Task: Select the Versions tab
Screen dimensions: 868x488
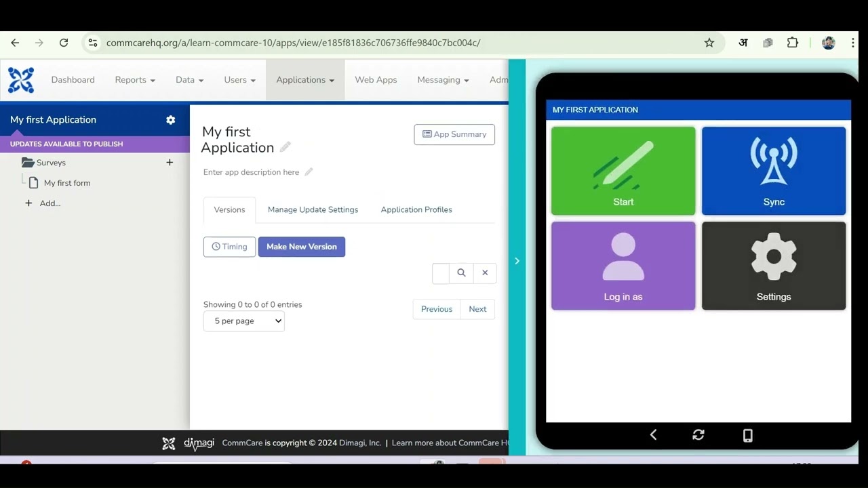Action: [229, 210]
